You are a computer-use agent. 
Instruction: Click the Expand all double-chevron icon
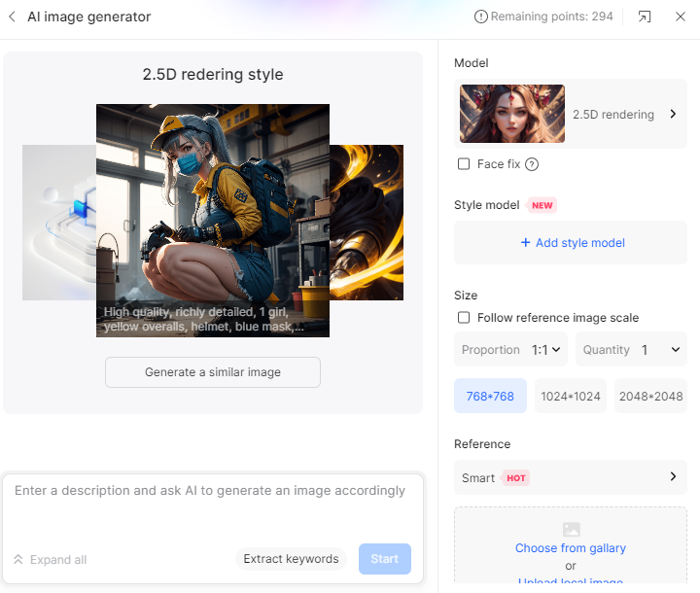[18, 559]
